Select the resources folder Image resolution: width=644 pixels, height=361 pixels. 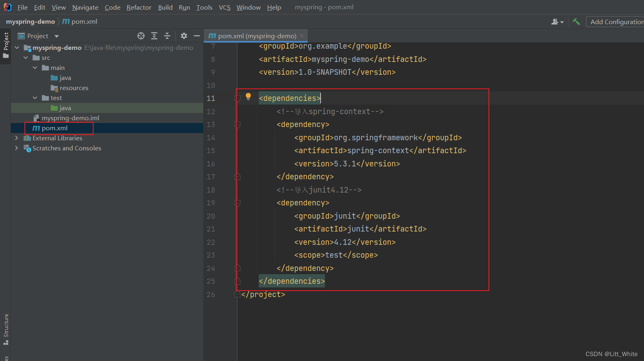click(x=70, y=88)
